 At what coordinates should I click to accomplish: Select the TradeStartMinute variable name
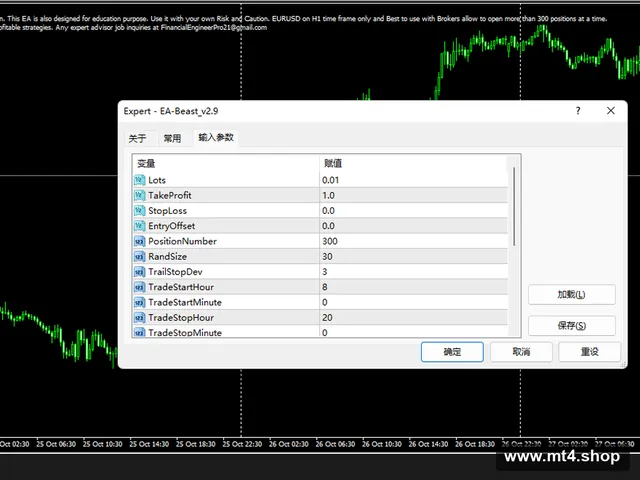coord(185,302)
